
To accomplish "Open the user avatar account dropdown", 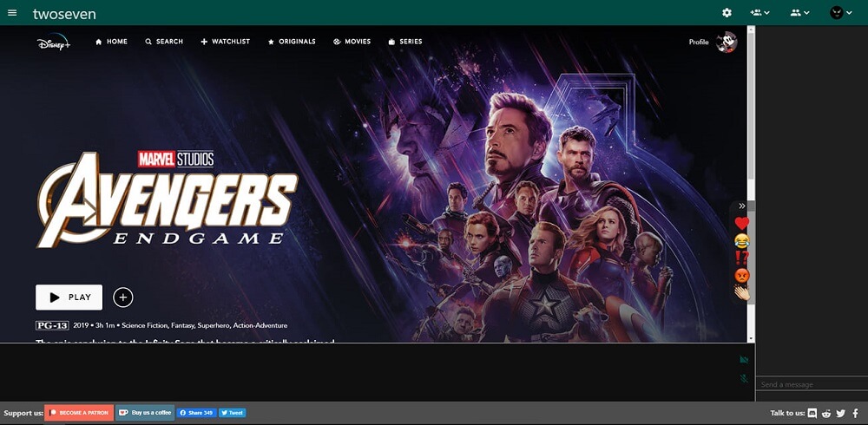I will coord(840,13).
